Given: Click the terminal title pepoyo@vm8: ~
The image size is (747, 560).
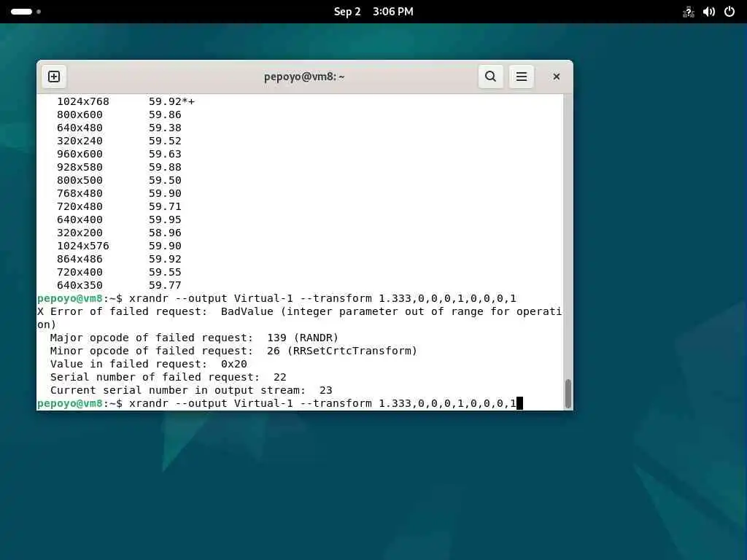Looking at the screenshot, I should (304, 77).
